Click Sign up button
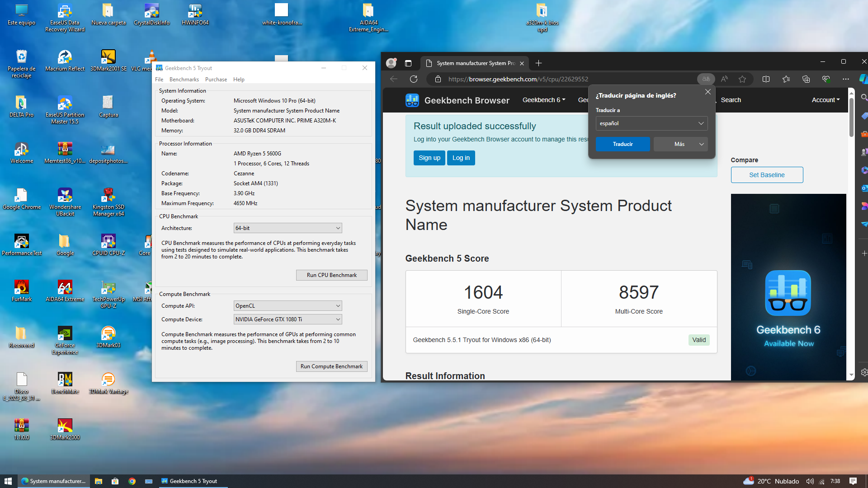Screen dimensions: 868x488 429,158
